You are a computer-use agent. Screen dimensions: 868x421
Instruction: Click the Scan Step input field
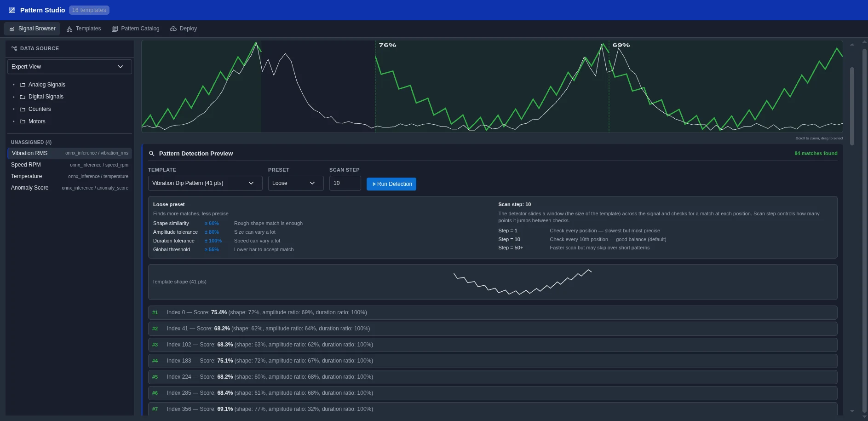(345, 183)
